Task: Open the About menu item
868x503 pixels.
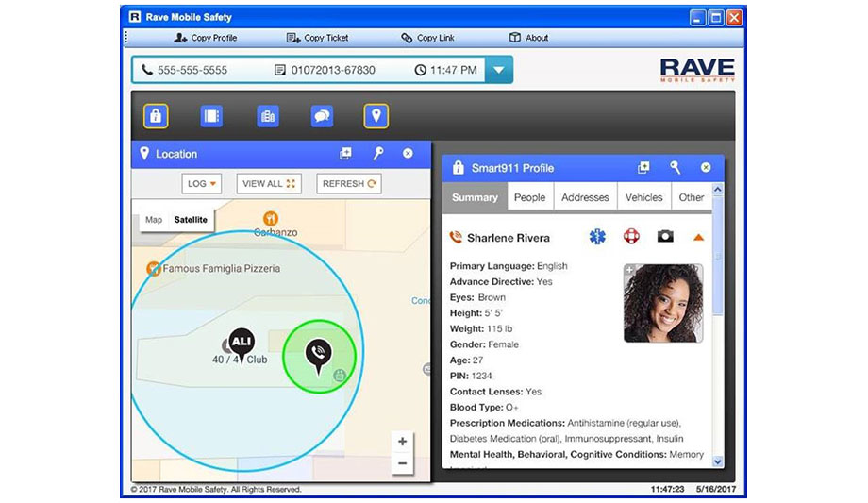Action: pos(528,38)
